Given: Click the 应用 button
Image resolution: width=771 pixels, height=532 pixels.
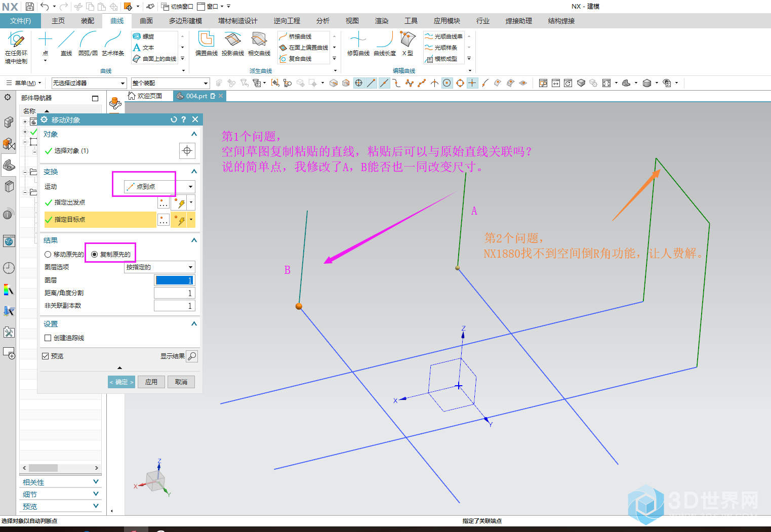Looking at the screenshot, I should (x=151, y=382).
